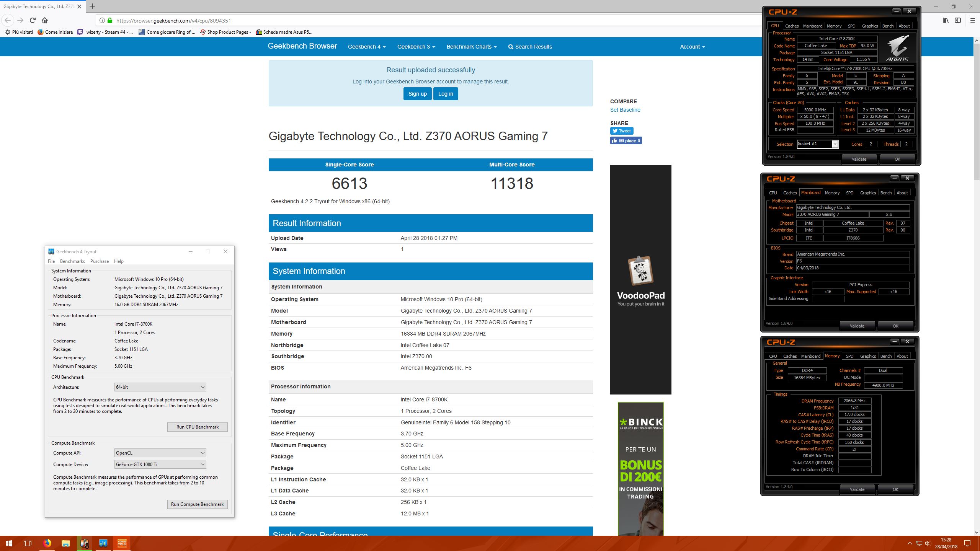Open Benchmarks menu in Geekbench 4 Tryout
The width and height of the screenshot is (980, 551).
click(72, 261)
